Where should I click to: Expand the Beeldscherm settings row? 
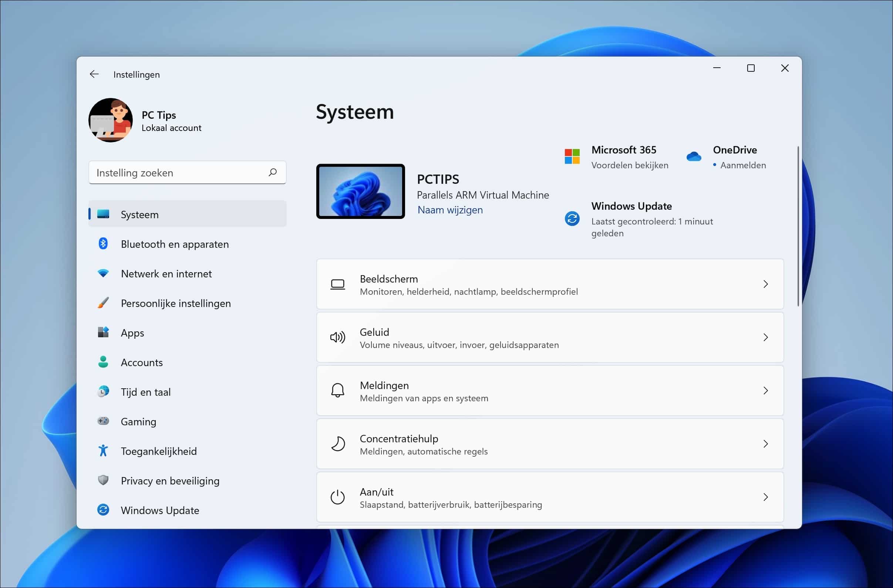[766, 284]
